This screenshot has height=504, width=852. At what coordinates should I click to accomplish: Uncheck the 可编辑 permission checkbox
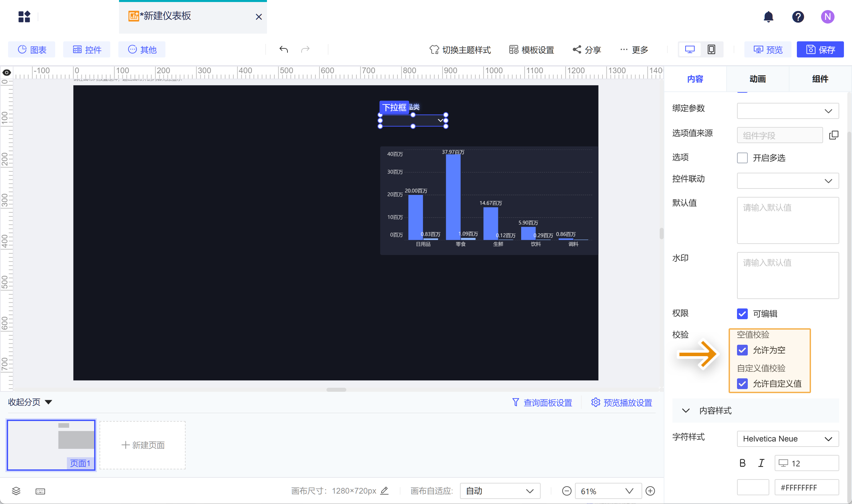742,313
